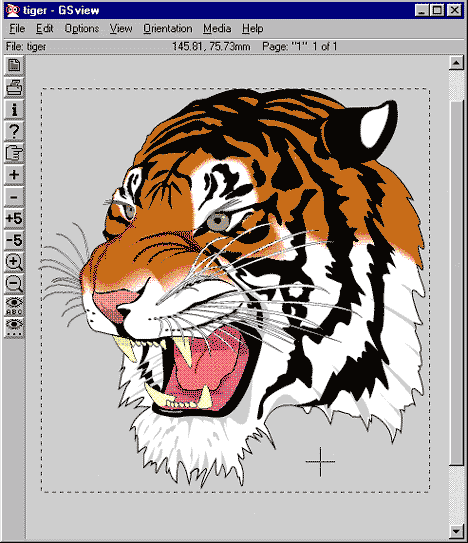Open the File menu

17,28
